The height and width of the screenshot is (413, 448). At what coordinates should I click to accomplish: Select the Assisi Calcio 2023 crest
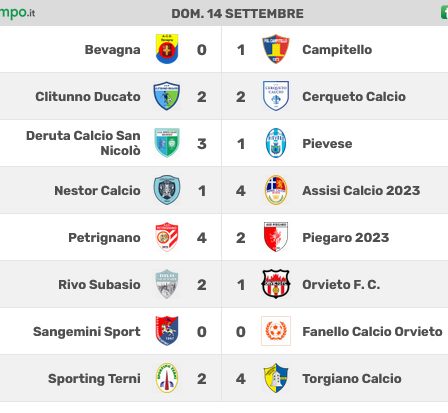click(276, 190)
